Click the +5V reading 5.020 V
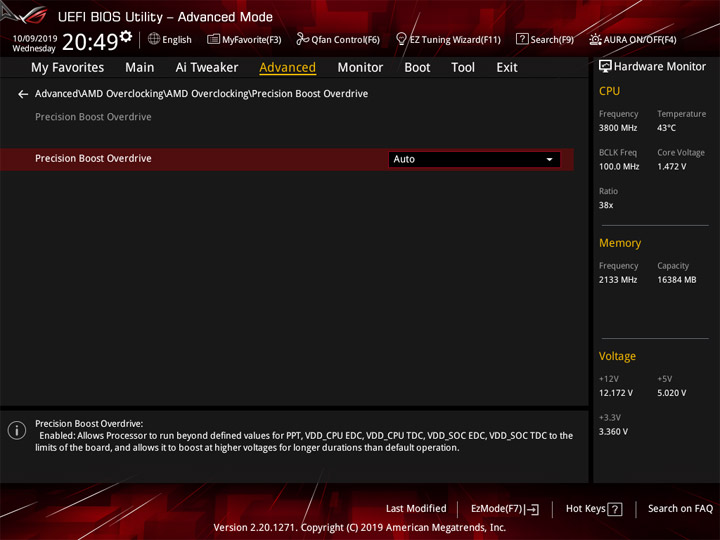 point(671,393)
